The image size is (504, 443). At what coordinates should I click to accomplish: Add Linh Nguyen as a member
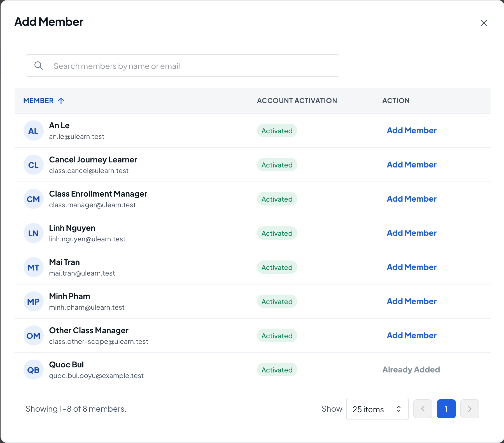(412, 233)
